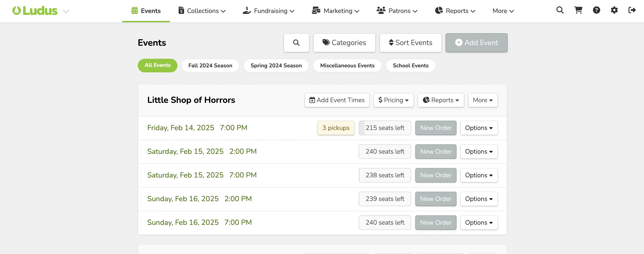Image resolution: width=644 pixels, height=254 pixels.
Task: Click Add Event Times for Little Shop
Action: point(337,100)
